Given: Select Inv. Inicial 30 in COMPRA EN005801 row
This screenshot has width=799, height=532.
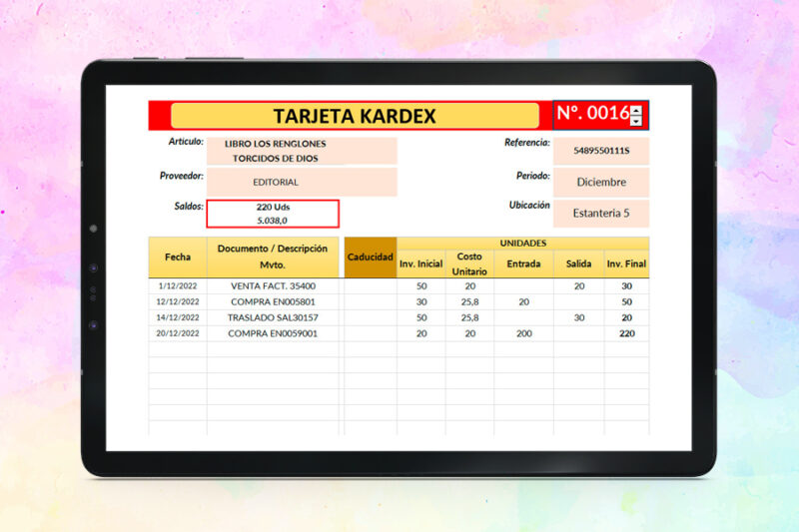Looking at the screenshot, I should (421, 301).
